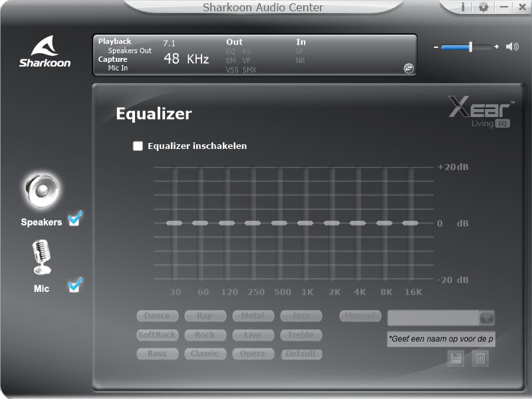Click the Manual preset button

coord(360,316)
